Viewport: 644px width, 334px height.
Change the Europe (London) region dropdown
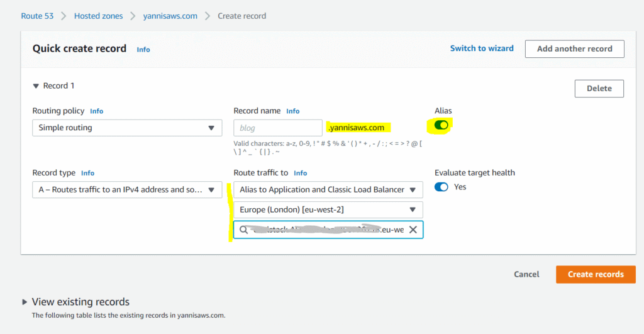coord(328,209)
